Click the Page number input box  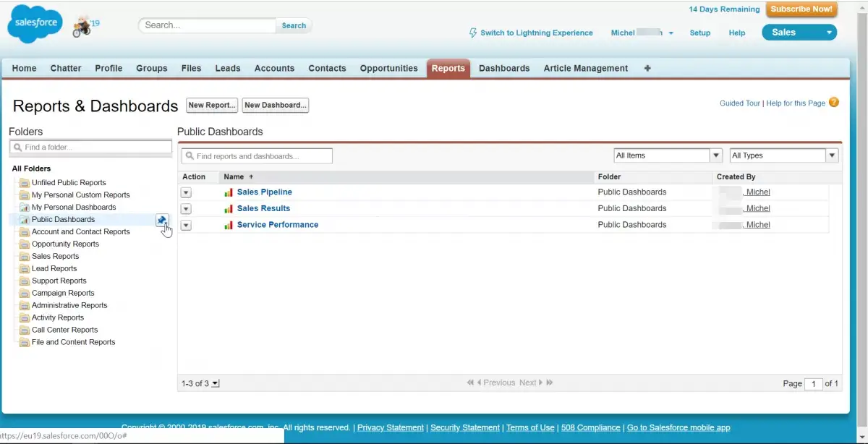pyautogui.click(x=814, y=384)
